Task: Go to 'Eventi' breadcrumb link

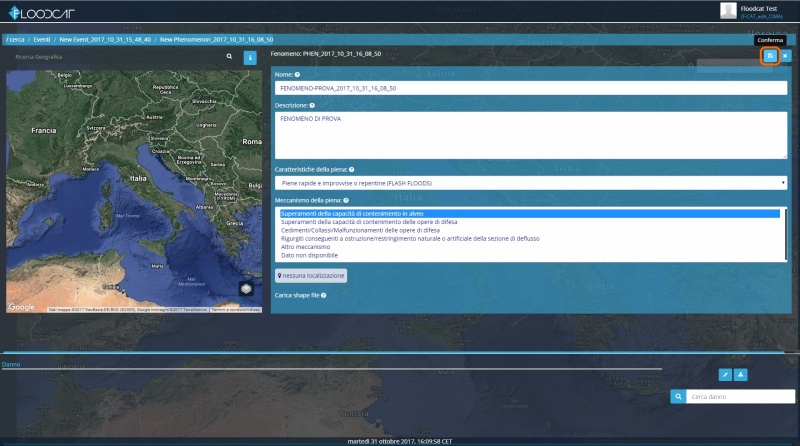Action: tap(42, 39)
